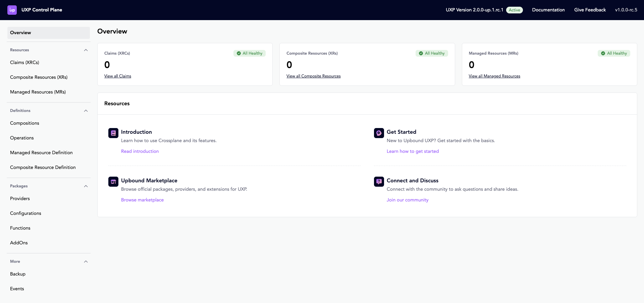644x303 pixels.
Task: Open Compositions in the sidebar
Action: point(25,123)
